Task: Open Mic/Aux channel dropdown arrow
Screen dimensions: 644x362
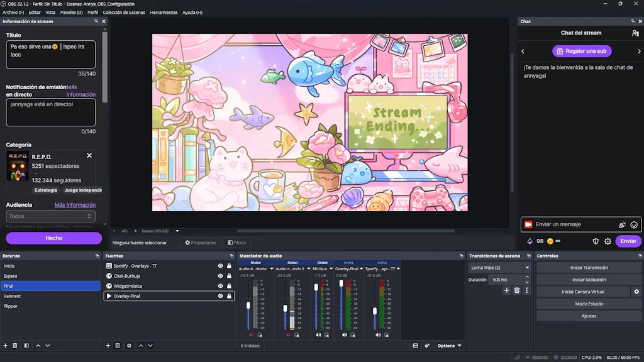Action: tap(331, 269)
